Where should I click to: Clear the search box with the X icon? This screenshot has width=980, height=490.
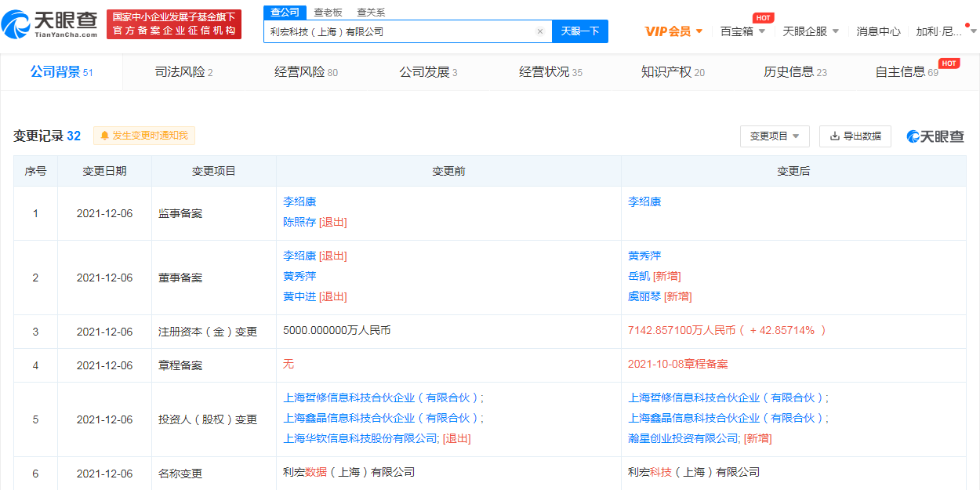(539, 31)
